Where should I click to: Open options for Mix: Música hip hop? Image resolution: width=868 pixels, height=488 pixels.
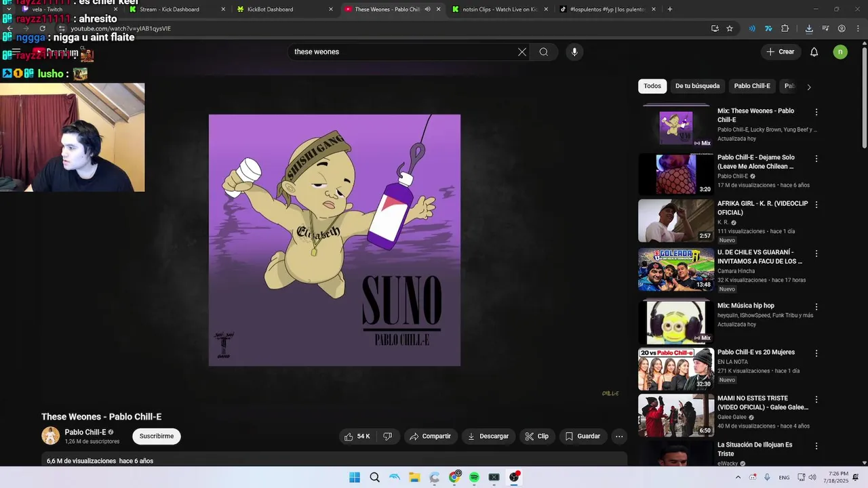pyautogui.click(x=816, y=307)
